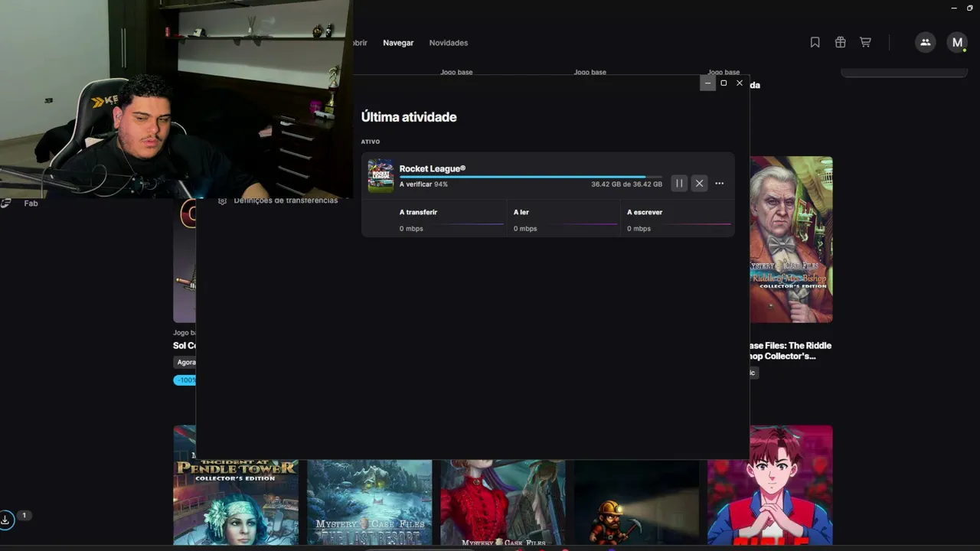This screenshot has height=551, width=980.
Task: Close the Última atividade popup window
Action: pyautogui.click(x=739, y=83)
